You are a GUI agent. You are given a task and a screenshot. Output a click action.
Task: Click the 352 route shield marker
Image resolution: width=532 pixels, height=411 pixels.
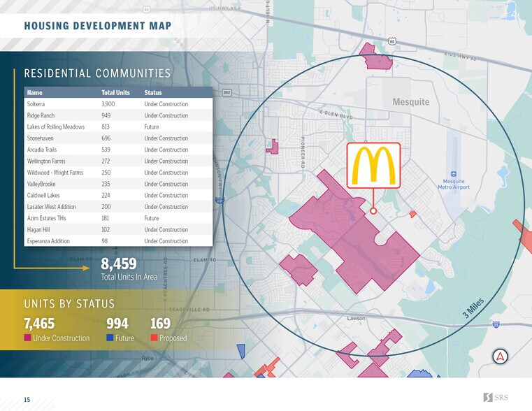pyautogui.click(x=227, y=92)
